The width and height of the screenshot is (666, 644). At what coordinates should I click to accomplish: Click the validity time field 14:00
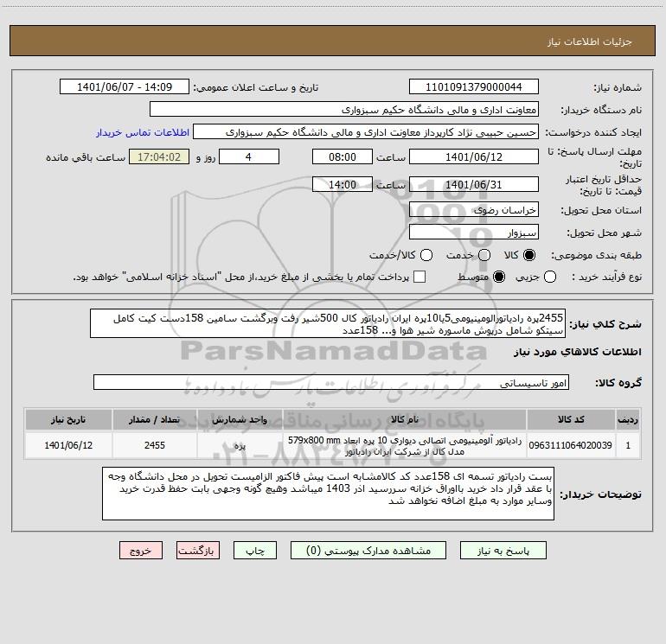343,184
